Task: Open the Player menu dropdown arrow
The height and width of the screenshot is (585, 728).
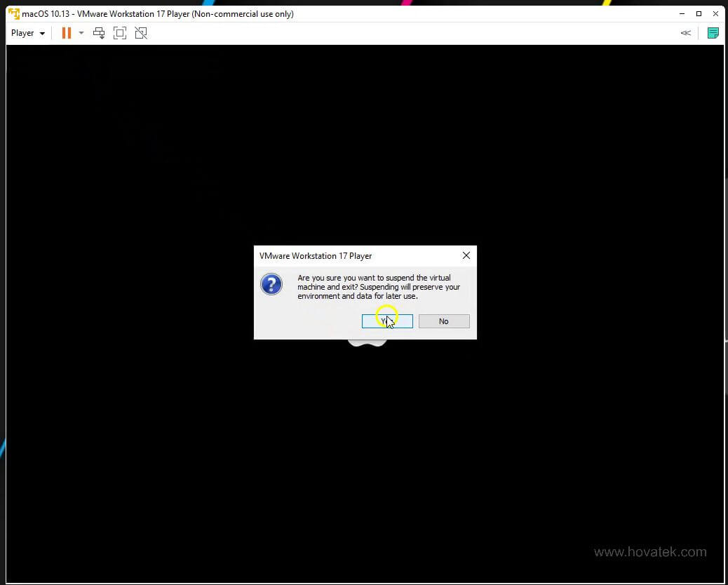Action: click(x=41, y=32)
